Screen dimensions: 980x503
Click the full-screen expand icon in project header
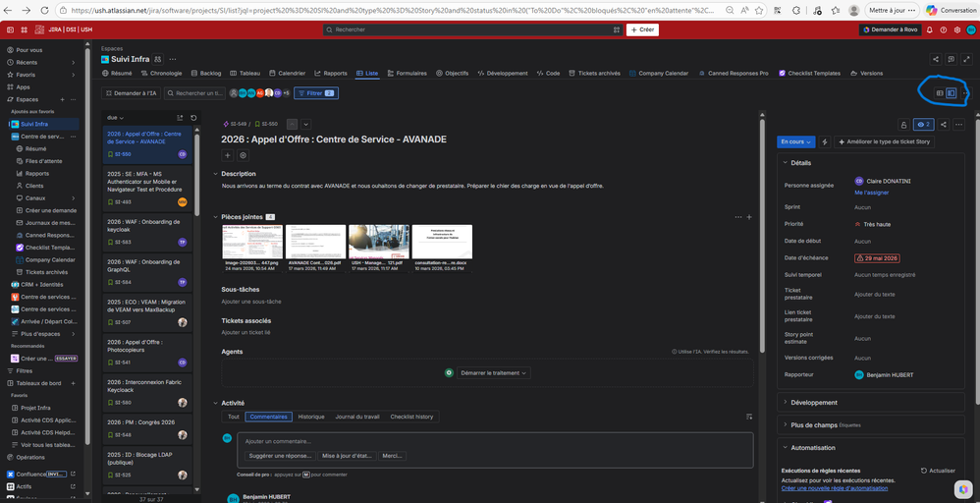click(x=967, y=59)
